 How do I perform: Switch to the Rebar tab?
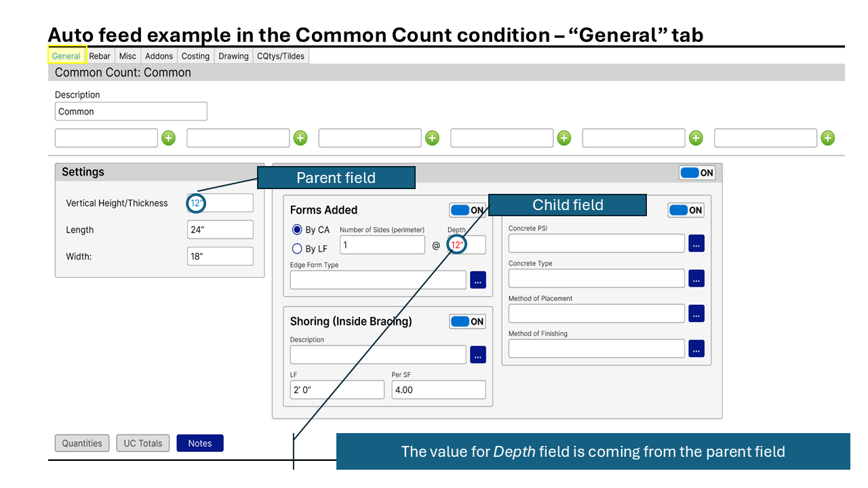(100, 56)
